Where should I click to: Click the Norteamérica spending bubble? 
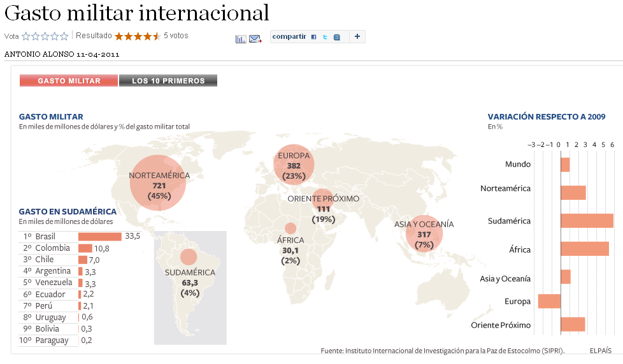pos(158,183)
